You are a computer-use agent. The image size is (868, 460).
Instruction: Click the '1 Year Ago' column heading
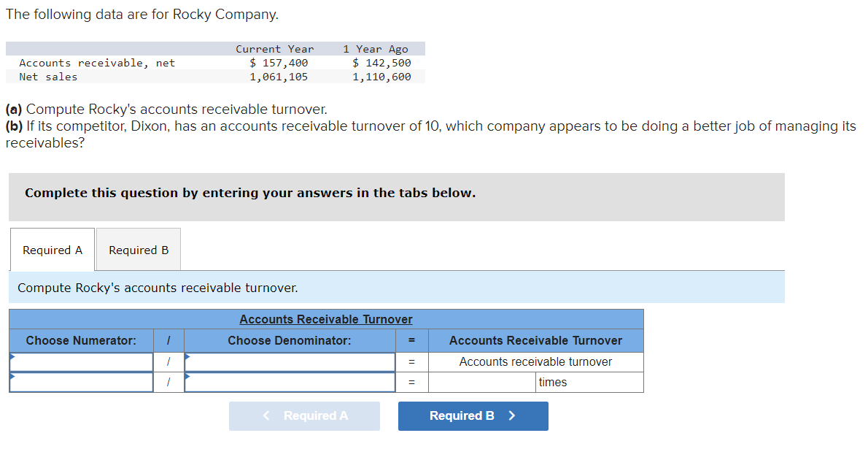(x=376, y=50)
